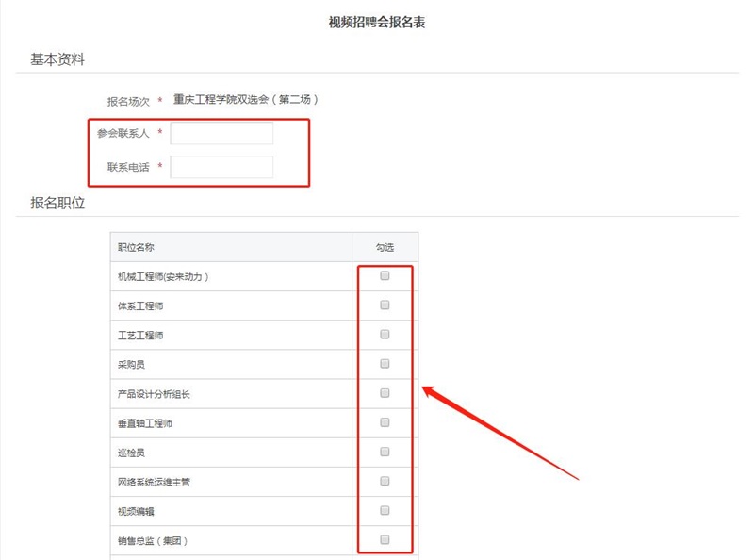
Task: Select the 工艺工程师 position checkbox
Action: [385, 335]
